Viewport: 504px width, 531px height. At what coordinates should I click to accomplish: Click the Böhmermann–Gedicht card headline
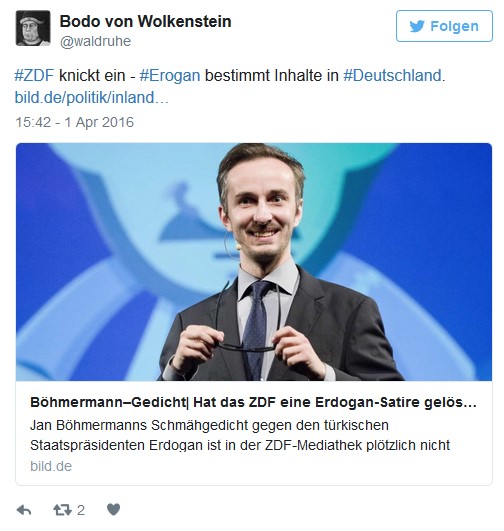(253, 402)
